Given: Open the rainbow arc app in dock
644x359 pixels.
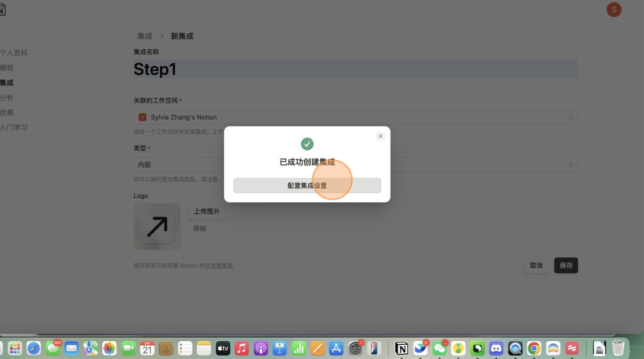Looking at the screenshot, I should (x=553, y=349).
